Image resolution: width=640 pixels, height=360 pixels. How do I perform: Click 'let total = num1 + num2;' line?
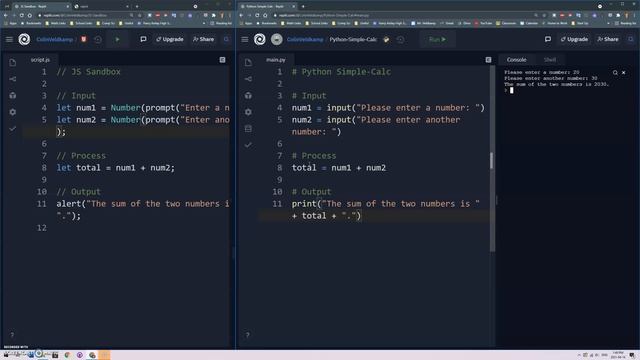(x=116, y=168)
